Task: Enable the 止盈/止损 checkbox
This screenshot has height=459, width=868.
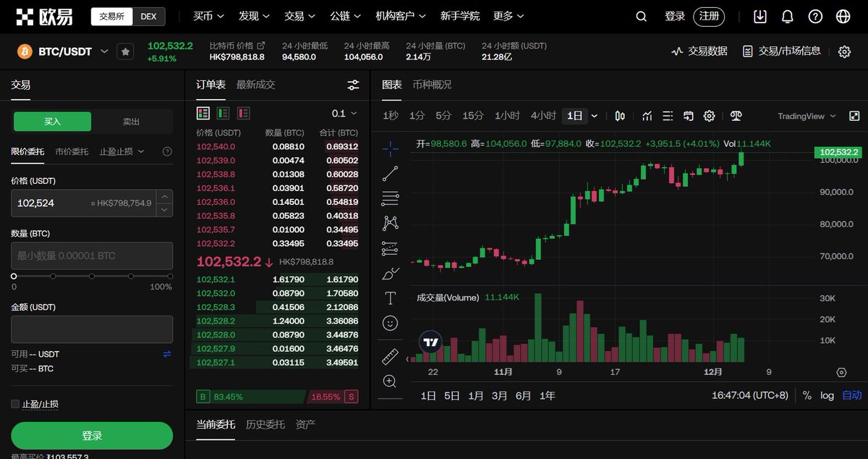Action: [13, 404]
